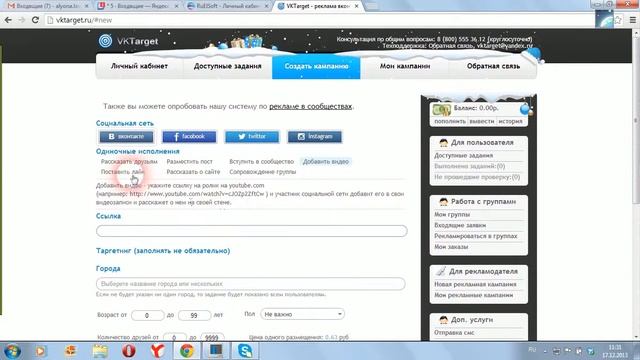The width and height of the screenshot is (640, 360).
Task: Open the Пол gender dropdown
Action: (x=302, y=314)
